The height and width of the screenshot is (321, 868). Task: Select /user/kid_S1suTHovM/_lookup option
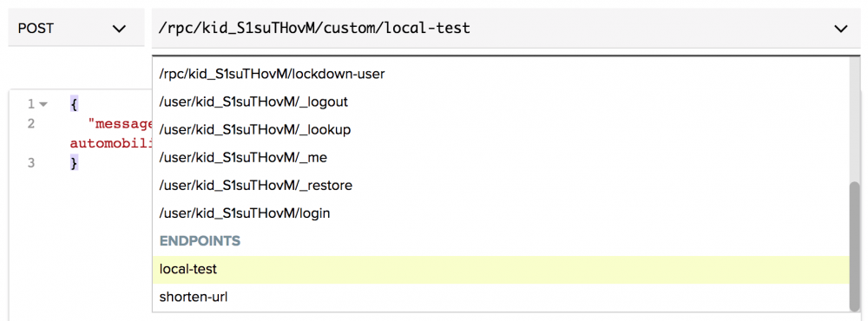501,129
